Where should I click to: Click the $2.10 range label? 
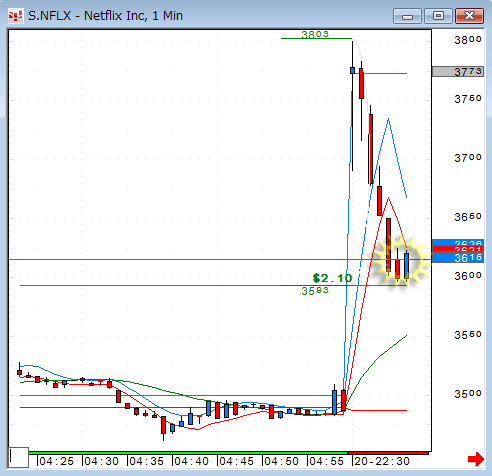[x=332, y=278]
